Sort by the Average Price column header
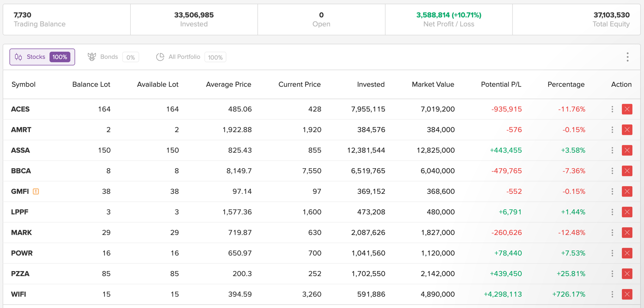644x308 pixels. (x=228, y=84)
